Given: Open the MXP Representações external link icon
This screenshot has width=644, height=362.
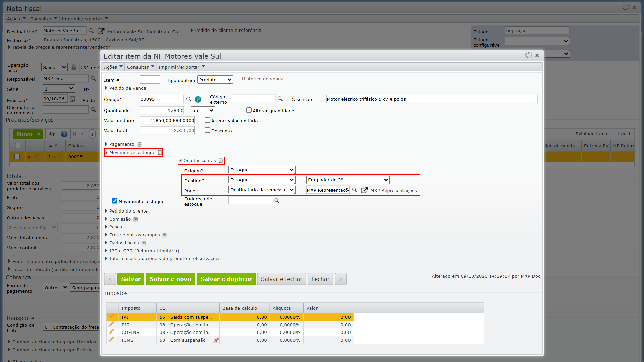Looking at the screenshot, I should tap(364, 190).
